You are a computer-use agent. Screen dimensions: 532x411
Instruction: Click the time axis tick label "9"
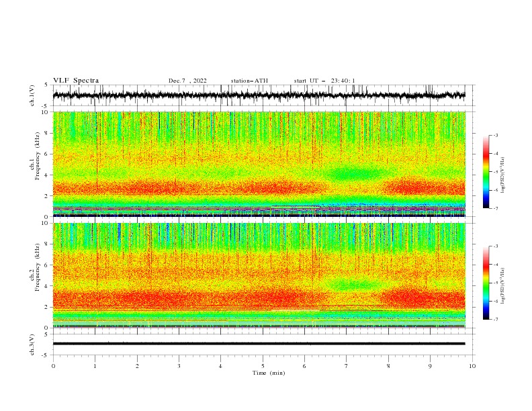430,366
